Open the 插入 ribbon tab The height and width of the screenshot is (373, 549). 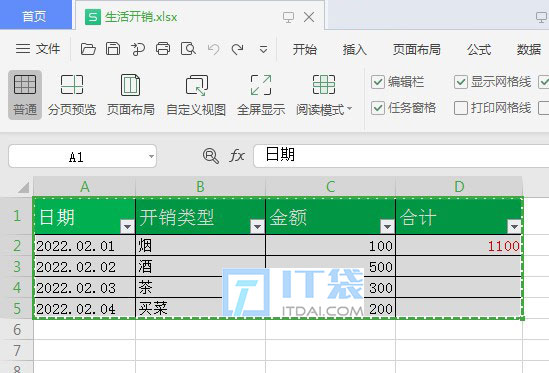(x=355, y=49)
